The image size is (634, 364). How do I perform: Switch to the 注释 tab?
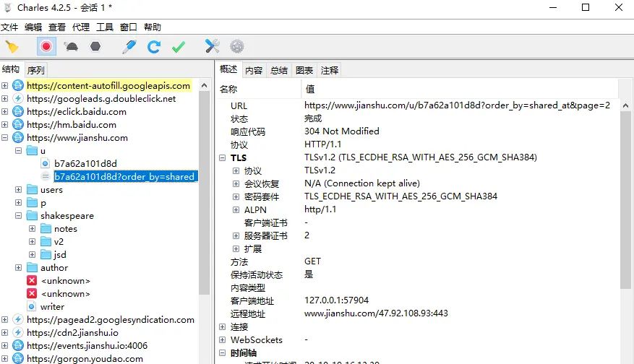(330, 70)
